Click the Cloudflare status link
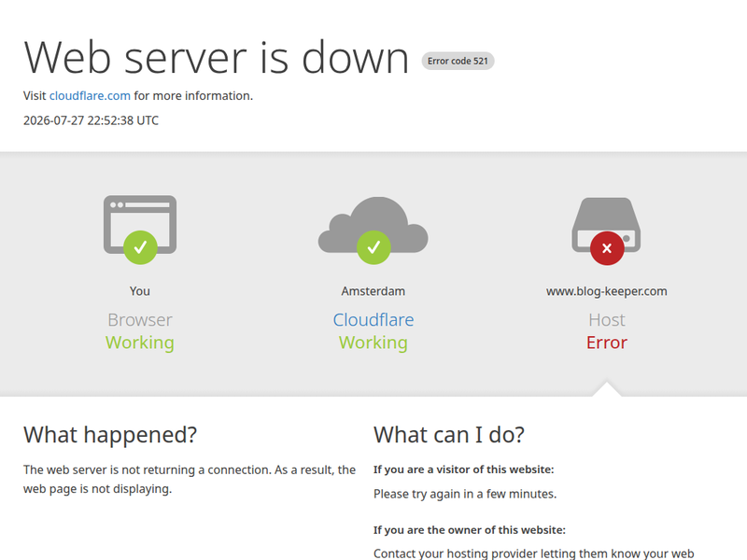Image resolution: width=747 pixels, height=560 pixels. pyautogui.click(x=373, y=319)
